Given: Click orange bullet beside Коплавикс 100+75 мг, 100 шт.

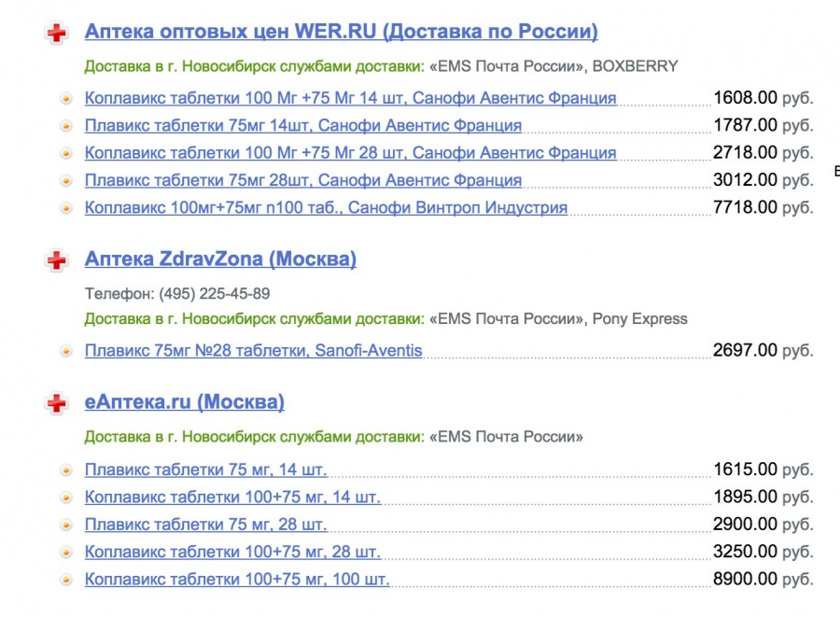Looking at the screenshot, I should 66,580.
